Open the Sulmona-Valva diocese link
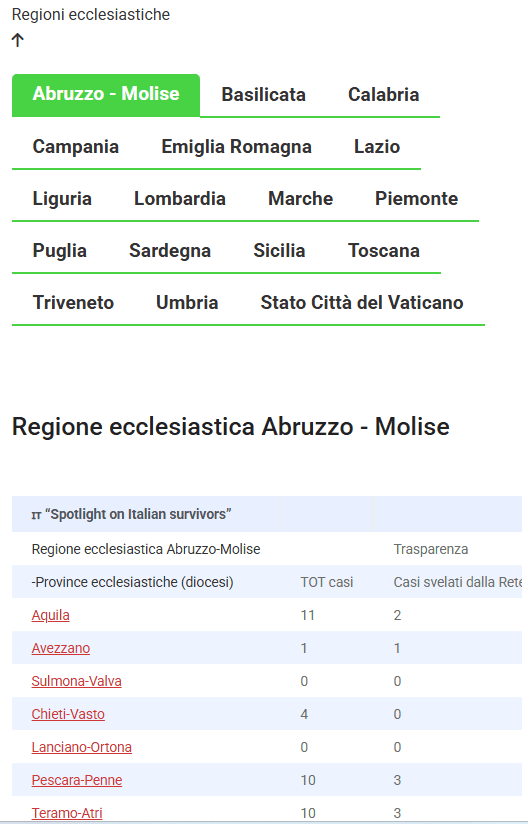Screen dimensions: 528x824 coord(76,682)
